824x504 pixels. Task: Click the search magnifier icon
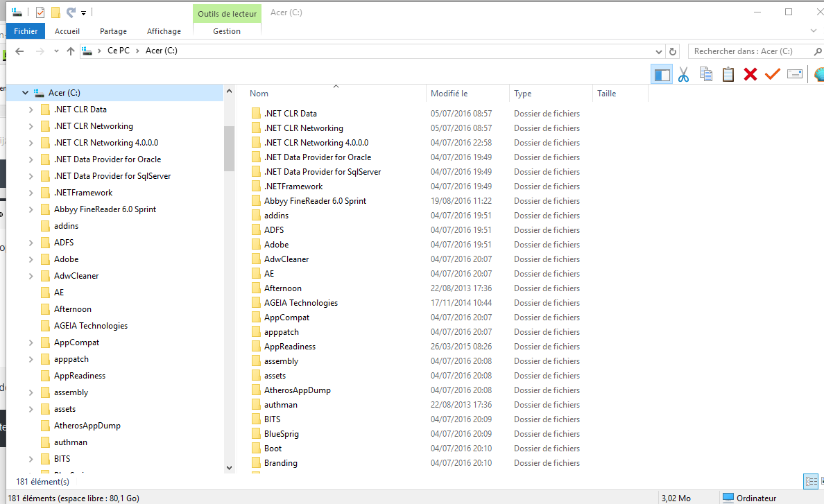coord(817,51)
